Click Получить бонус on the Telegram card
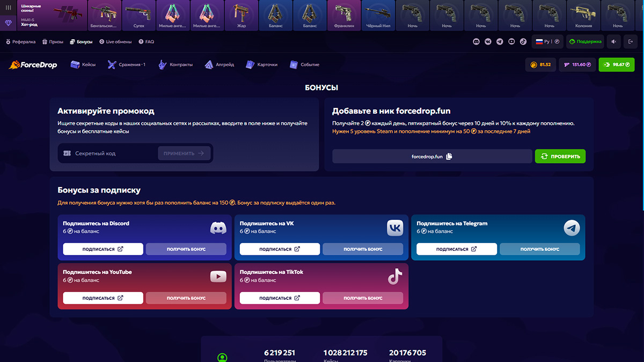 pyautogui.click(x=540, y=249)
